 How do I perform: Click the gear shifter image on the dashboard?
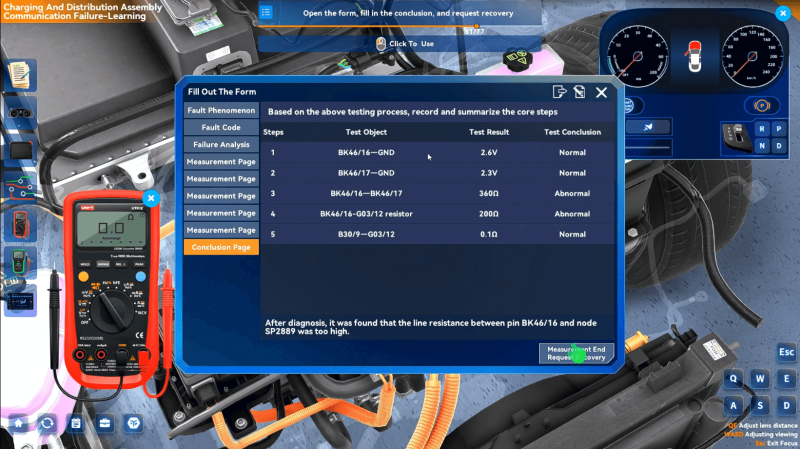tap(738, 138)
